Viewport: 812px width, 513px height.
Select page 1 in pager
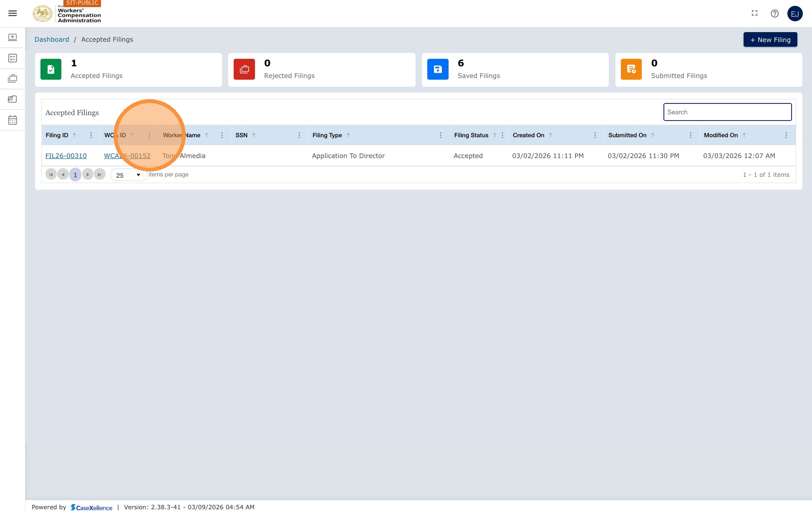click(x=75, y=174)
